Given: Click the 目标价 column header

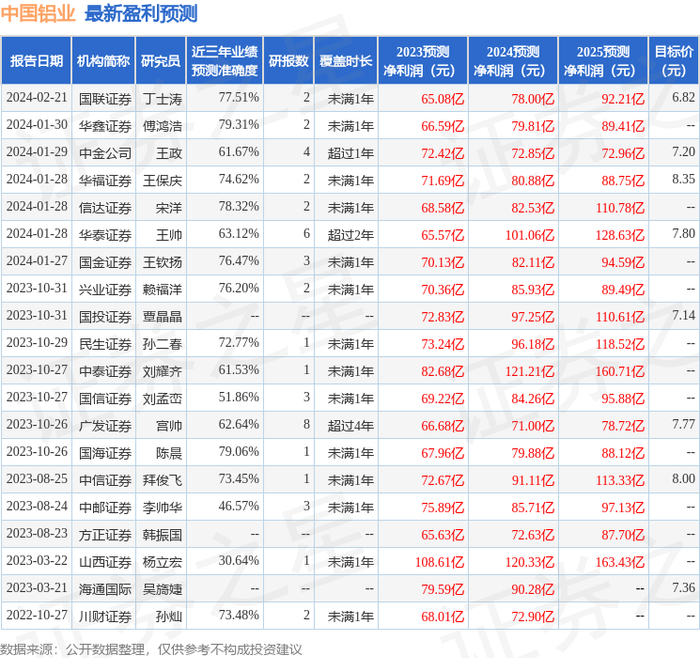Looking at the screenshot, I should (673, 61).
